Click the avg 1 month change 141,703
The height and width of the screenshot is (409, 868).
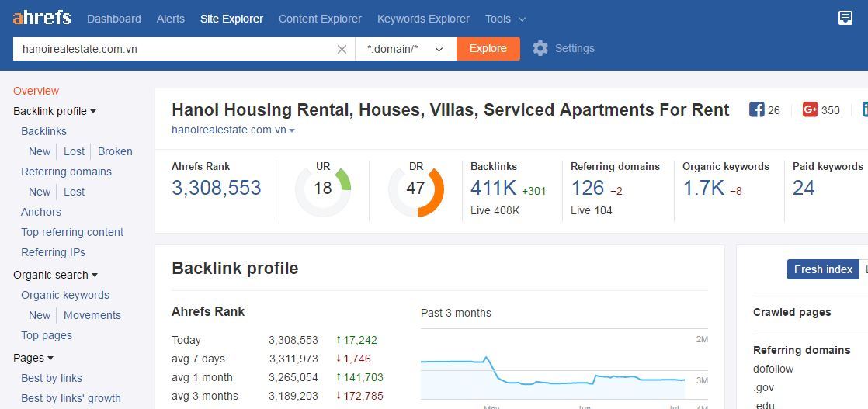(359, 377)
